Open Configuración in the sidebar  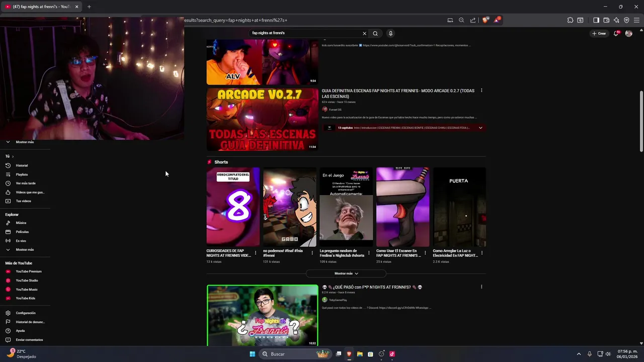point(25,313)
